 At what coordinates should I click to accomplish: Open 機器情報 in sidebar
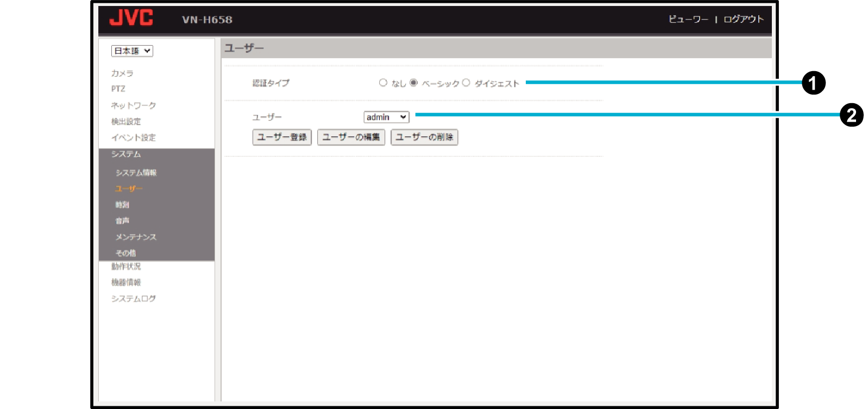pos(126,282)
